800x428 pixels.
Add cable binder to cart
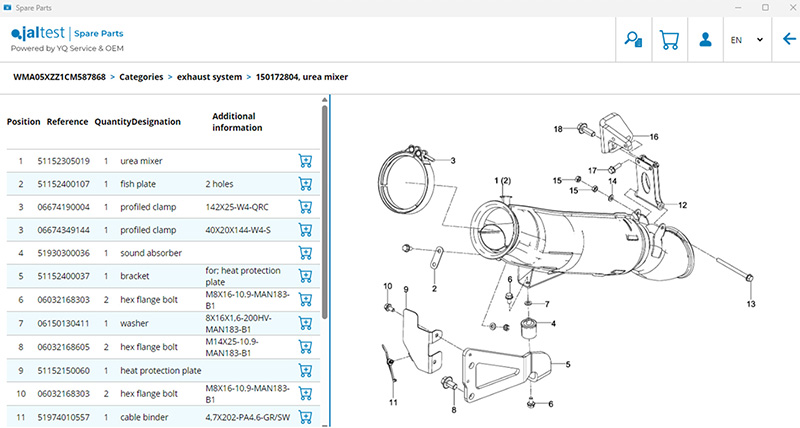[304, 416]
